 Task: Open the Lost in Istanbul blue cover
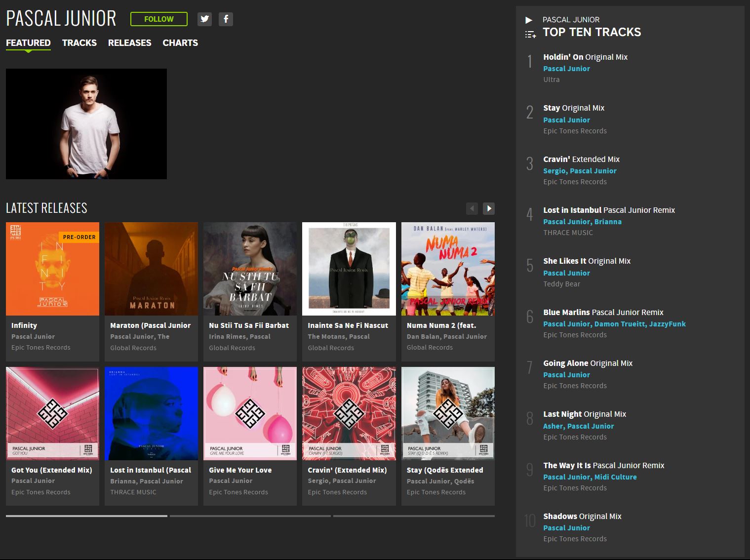click(152, 413)
